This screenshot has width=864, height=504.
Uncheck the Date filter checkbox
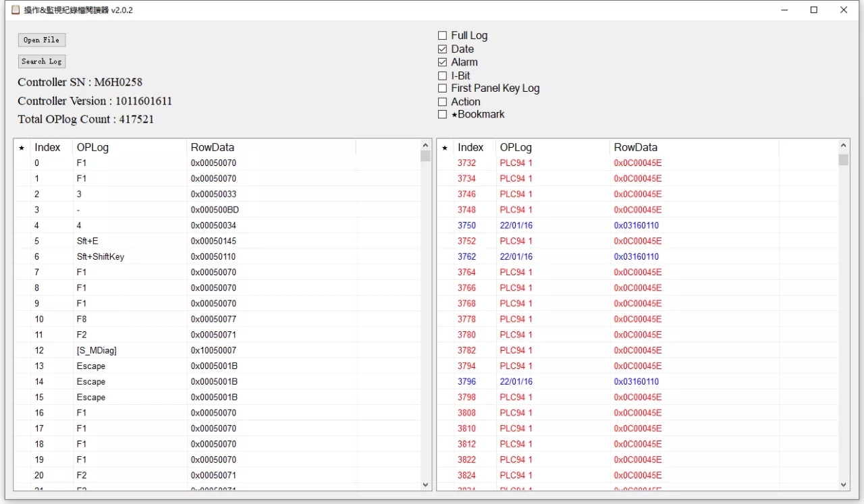tap(442, 49)
